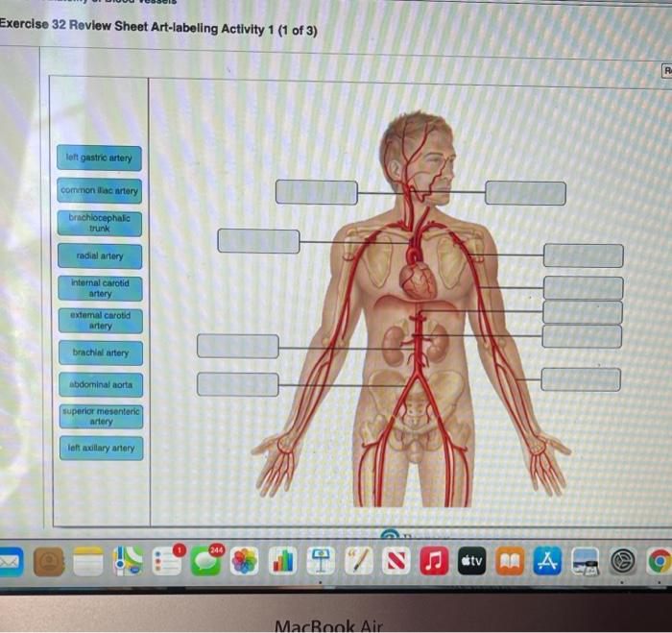Open System Settings from the dock
The image size is (672, 633).
623,561
